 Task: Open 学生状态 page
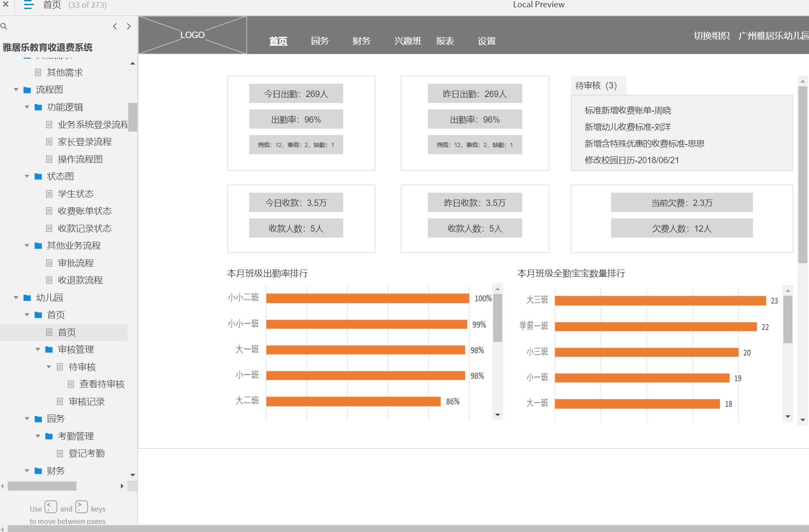[x=76, y=194]
